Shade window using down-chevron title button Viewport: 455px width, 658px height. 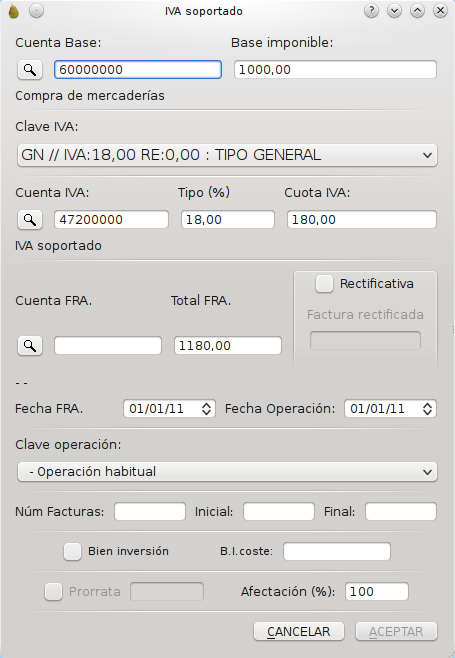[x=395, y=11]
